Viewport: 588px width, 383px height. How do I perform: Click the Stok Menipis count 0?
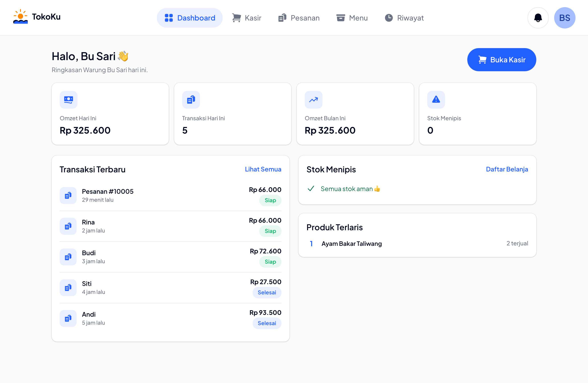tap(430, 130)
